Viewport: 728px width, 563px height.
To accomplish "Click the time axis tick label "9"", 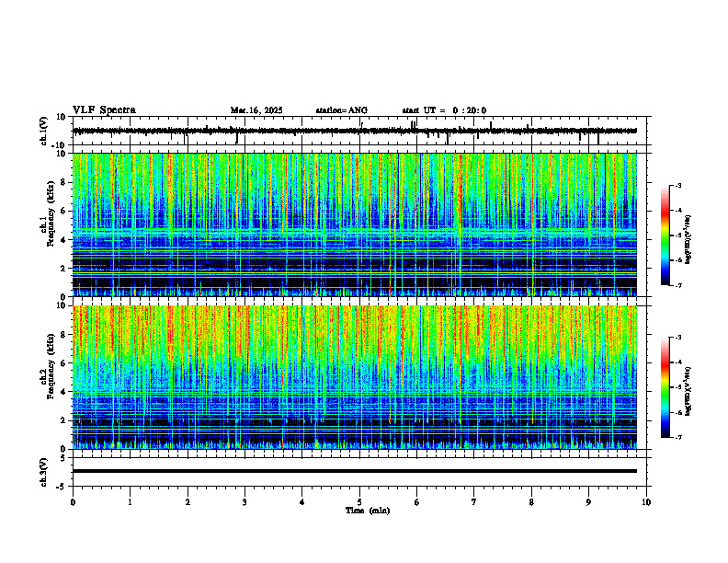I will [588, 502].
